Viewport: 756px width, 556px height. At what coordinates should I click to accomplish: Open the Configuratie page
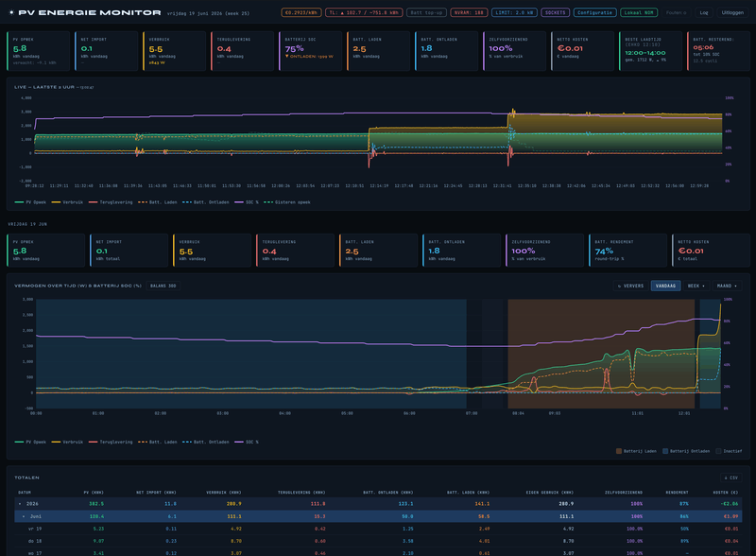(594, 12)
